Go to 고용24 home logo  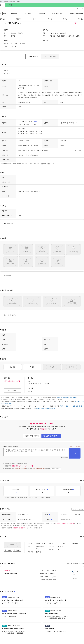[x=3, y=13]
